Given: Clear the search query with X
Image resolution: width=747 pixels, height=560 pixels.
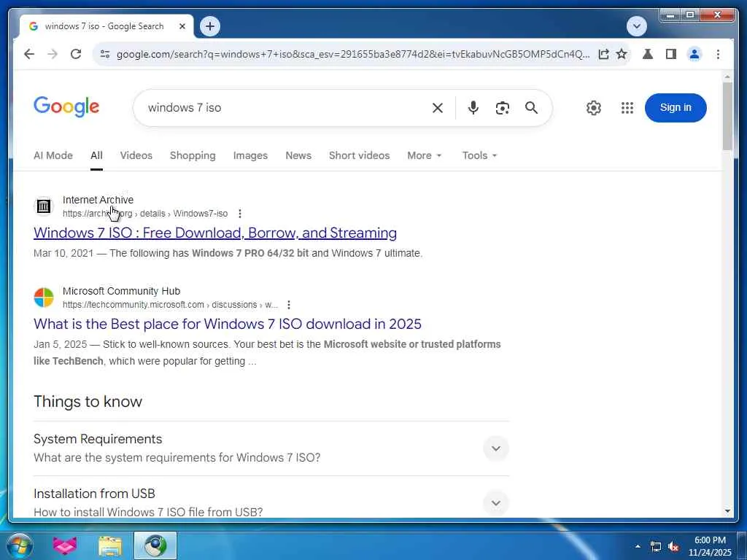Looking at the screenshot, I should 438,108.
